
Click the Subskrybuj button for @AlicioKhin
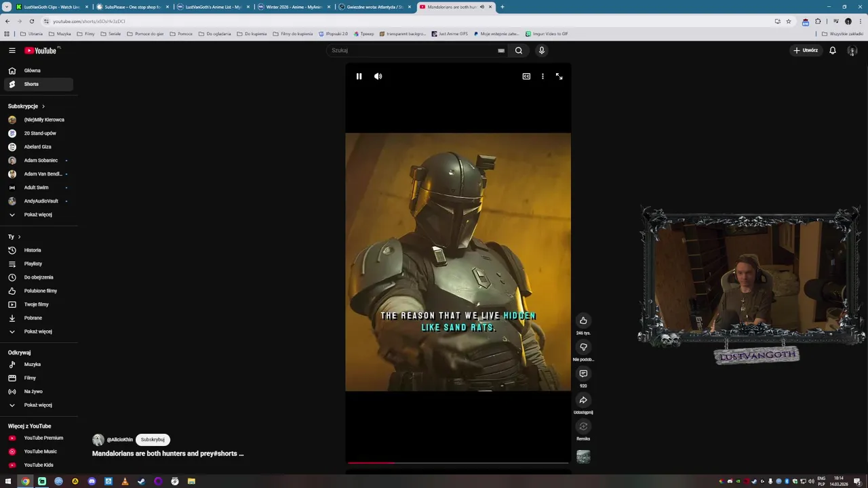coord(153,440)
